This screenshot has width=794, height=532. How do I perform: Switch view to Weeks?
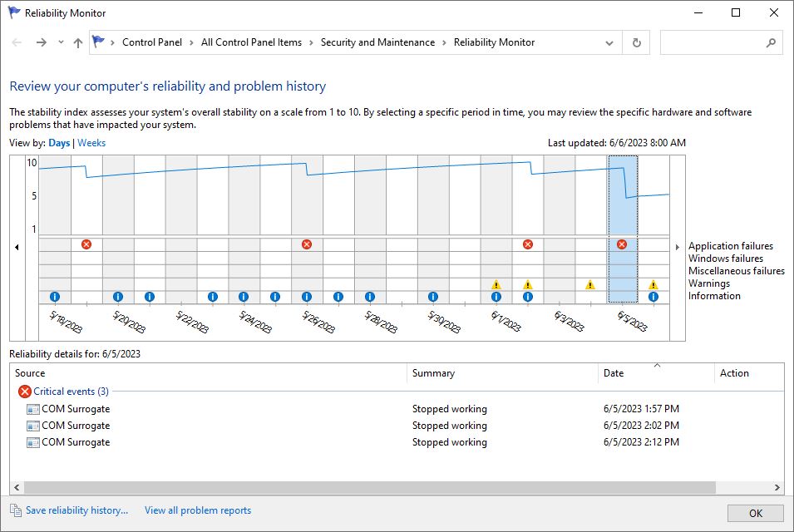(91, 142)
